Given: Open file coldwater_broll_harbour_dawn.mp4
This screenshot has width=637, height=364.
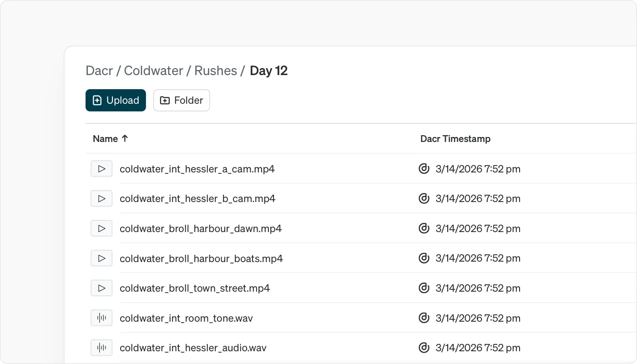Looking at the screenshot, I should tap(201, 229).
